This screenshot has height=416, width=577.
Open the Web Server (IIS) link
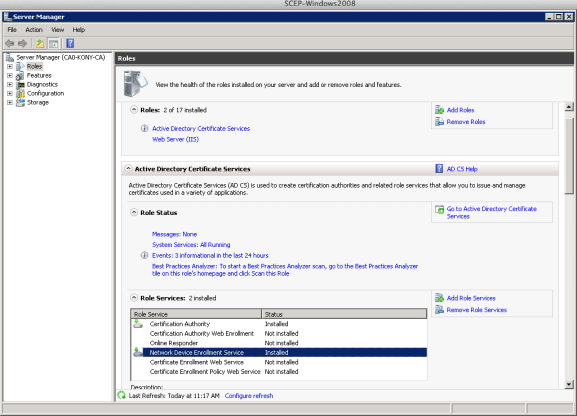click(176, 140)
